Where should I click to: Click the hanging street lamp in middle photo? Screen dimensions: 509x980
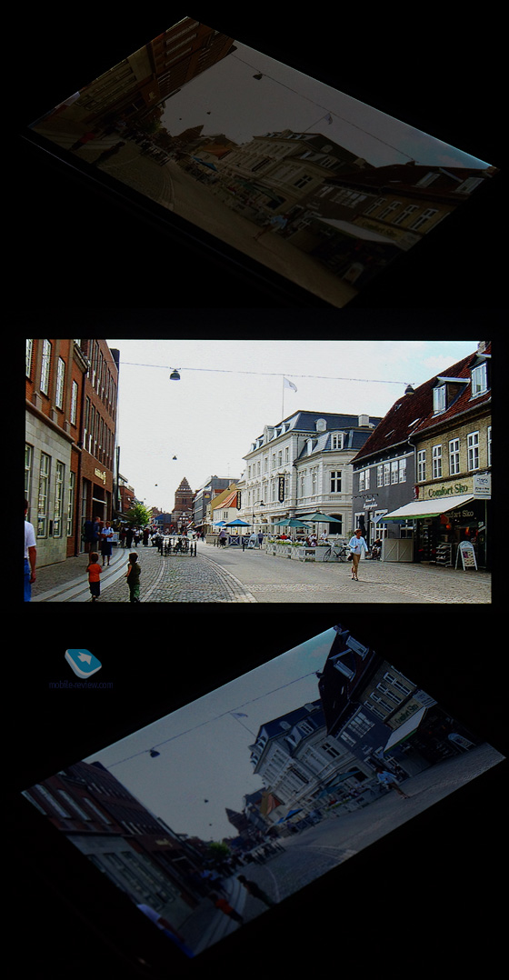point(175,375)
